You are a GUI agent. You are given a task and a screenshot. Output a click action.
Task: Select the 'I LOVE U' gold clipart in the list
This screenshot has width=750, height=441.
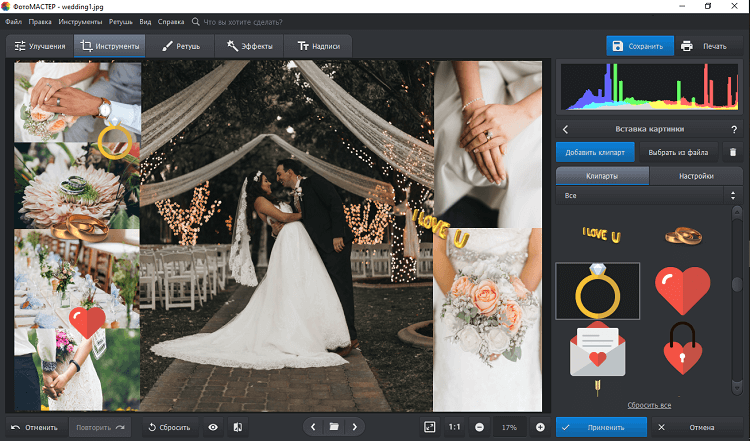601,234
